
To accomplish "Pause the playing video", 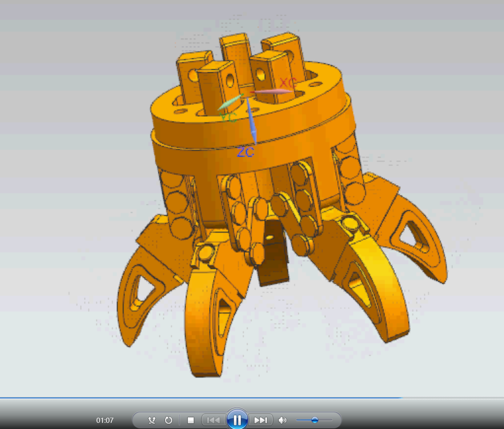I will tap(237, 420).
